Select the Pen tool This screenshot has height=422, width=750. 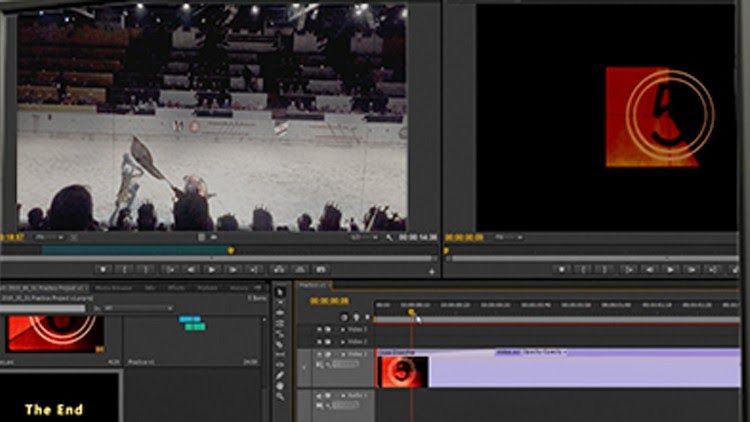tap(280, 376)
